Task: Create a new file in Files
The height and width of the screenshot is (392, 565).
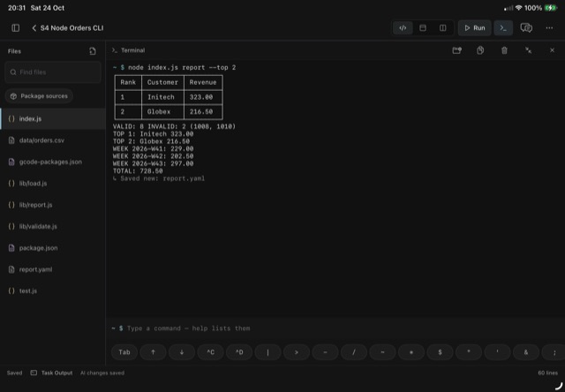Action: click(93, 51)
